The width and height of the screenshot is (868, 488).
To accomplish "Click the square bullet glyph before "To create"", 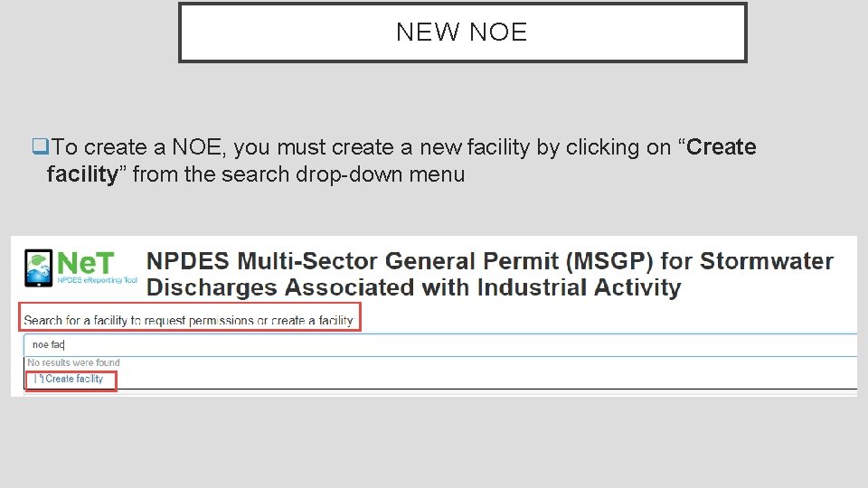I will pos(39,147).
